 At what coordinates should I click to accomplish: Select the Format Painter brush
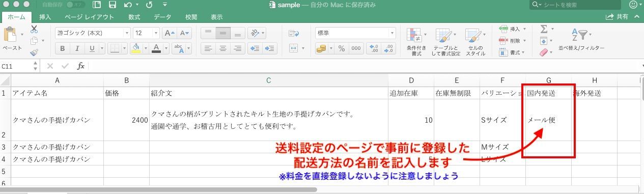34,52
